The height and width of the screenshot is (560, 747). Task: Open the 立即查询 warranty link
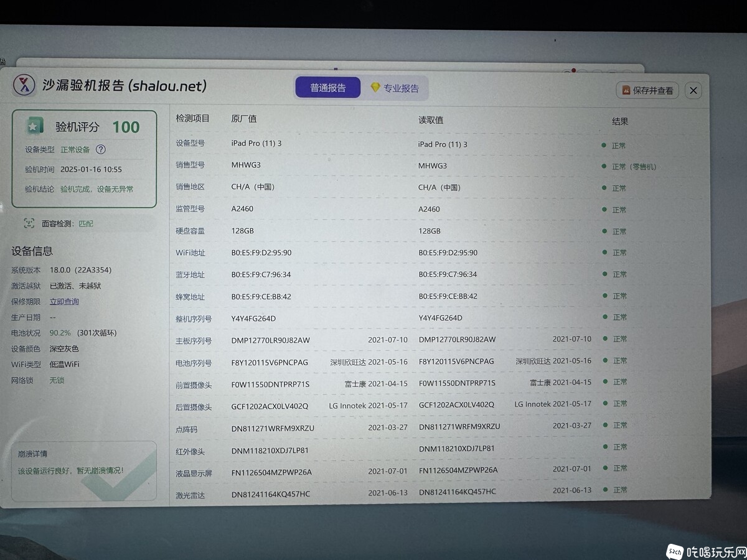(64, 302)
